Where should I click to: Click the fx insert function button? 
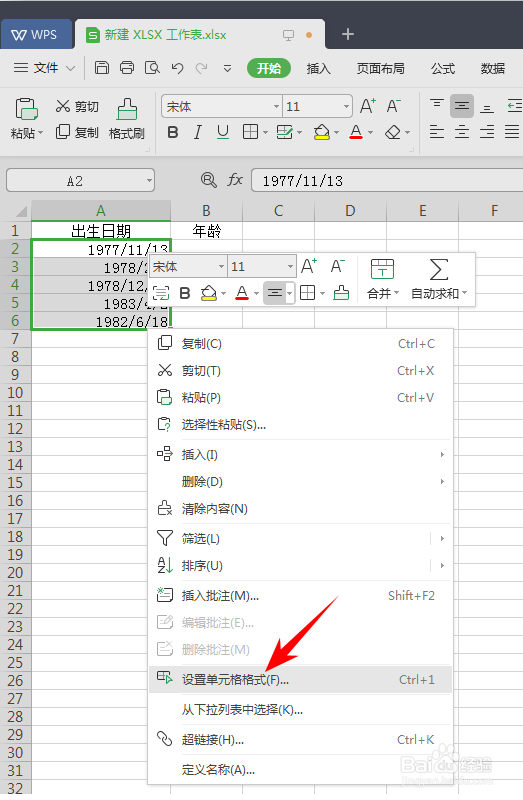[x=235, y=180]
